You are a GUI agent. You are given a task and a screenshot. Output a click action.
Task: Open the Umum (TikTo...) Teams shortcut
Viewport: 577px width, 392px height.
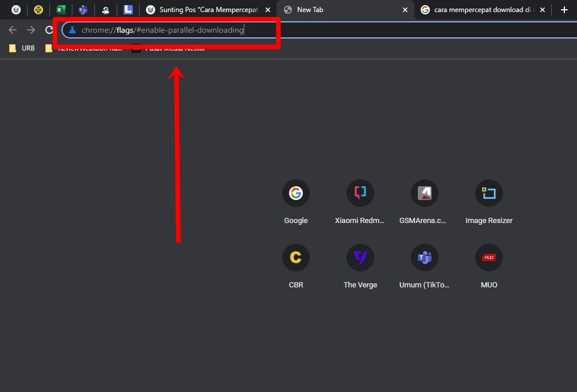[x=424, y=258]
